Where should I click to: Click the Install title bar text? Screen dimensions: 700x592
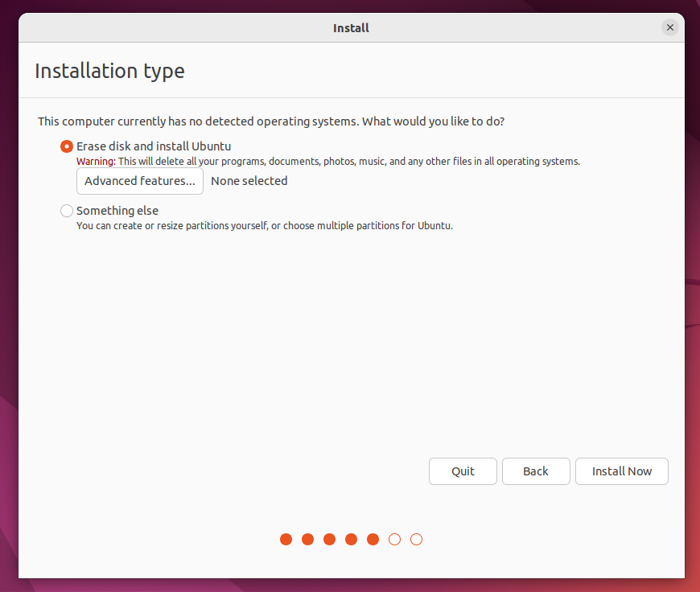(x=351, y=27)
